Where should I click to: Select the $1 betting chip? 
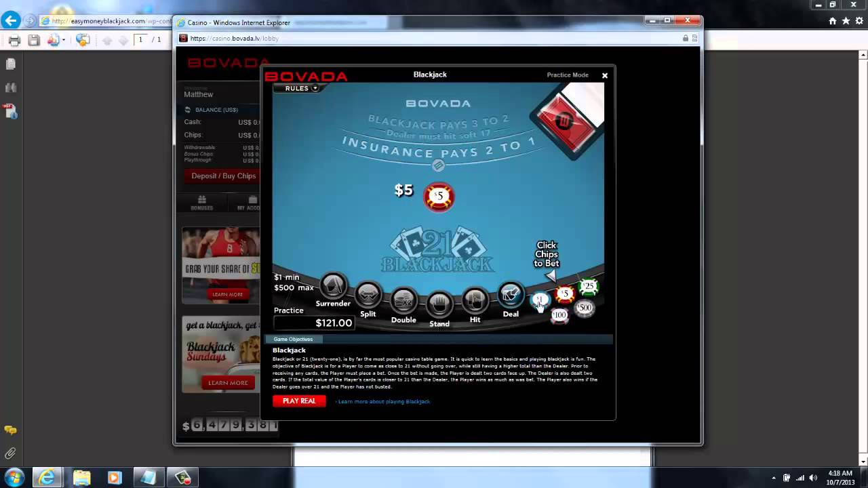(x=540, y=300)
